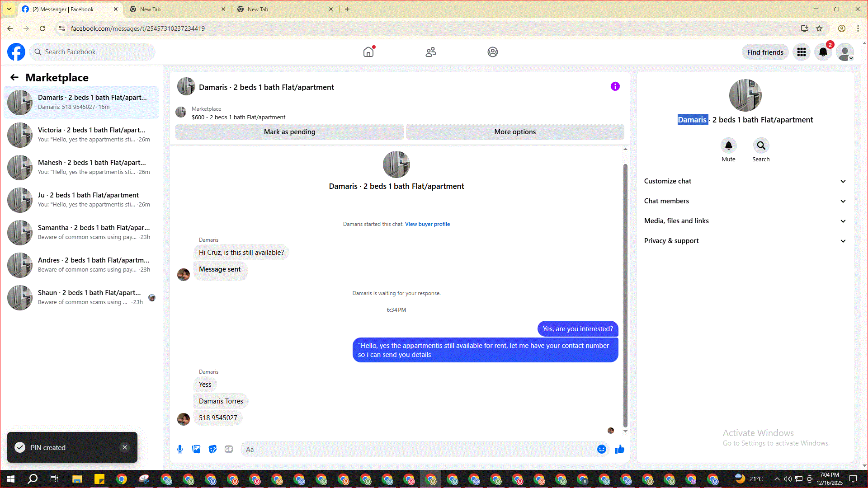Screen dimensions: 868x488
Task: Open the Samantha conversation
Action: coord(81,232)
